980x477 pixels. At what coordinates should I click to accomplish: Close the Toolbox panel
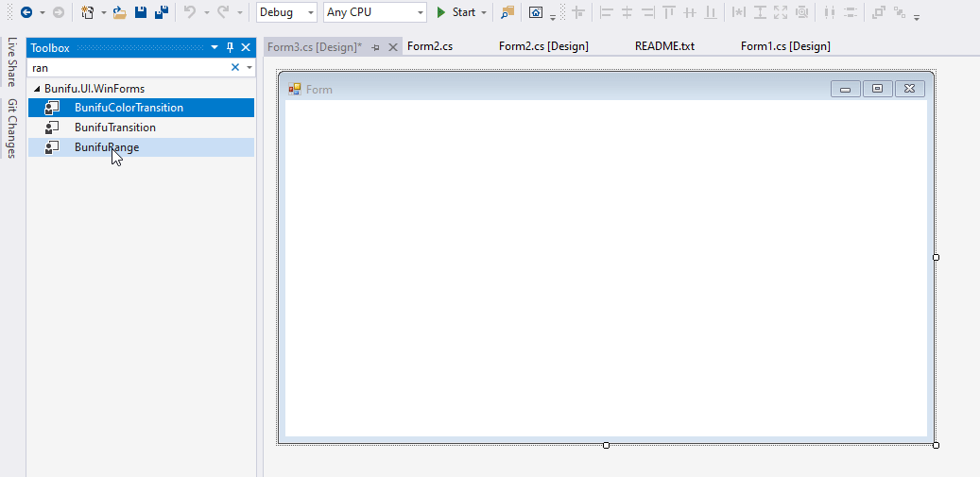(246, 47)
